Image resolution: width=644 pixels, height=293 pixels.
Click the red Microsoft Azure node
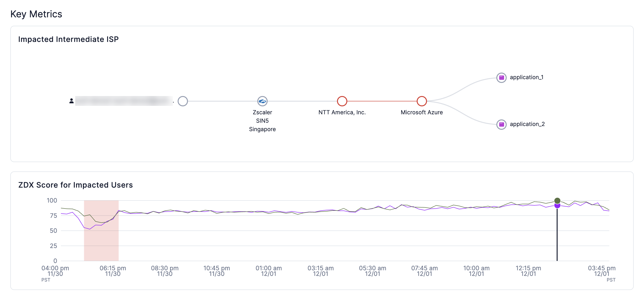click(x=422, y=101)
